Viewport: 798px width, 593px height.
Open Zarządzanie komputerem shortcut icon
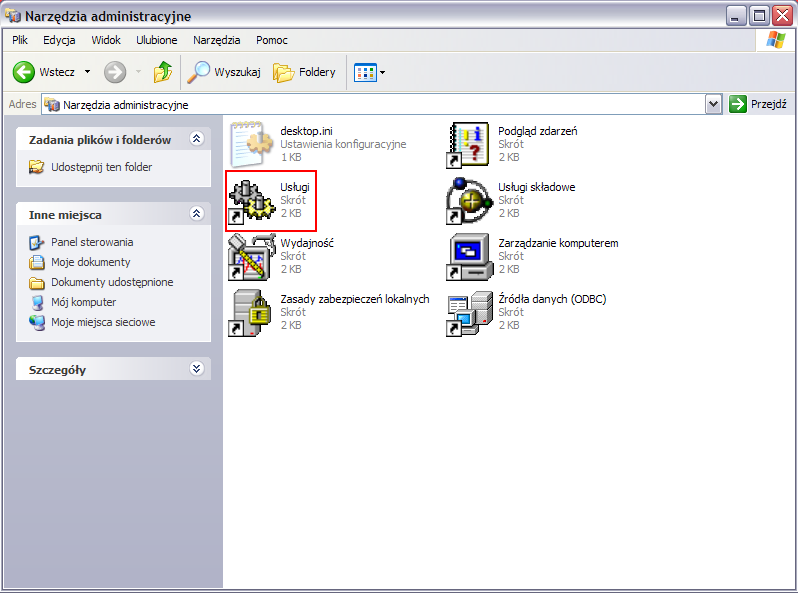click(x=468, y=257)
